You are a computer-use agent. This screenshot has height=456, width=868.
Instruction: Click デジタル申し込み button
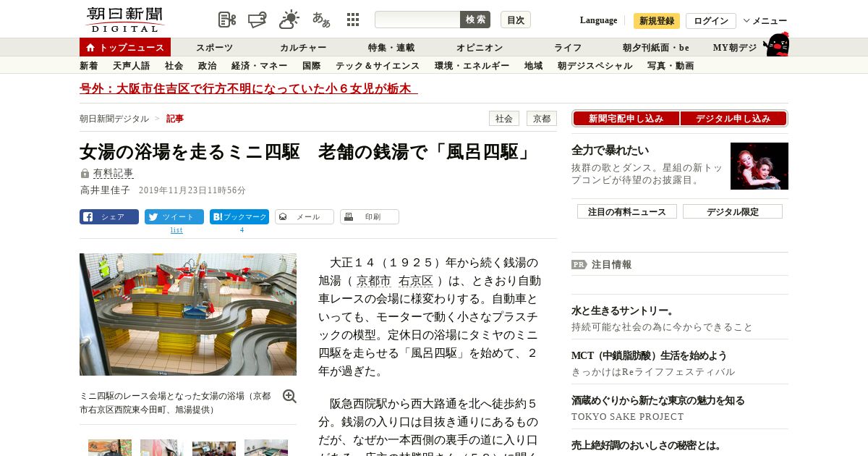733,118
